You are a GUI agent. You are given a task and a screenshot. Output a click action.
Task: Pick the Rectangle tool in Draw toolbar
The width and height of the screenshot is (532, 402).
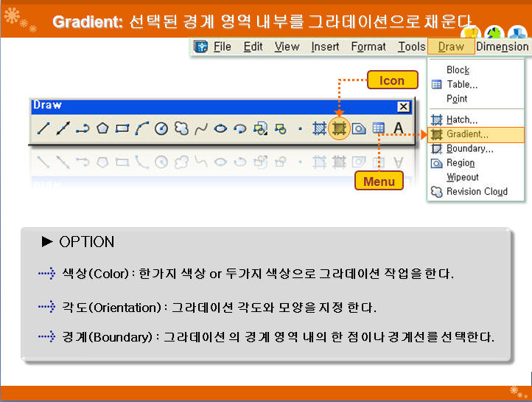[122, 128]
